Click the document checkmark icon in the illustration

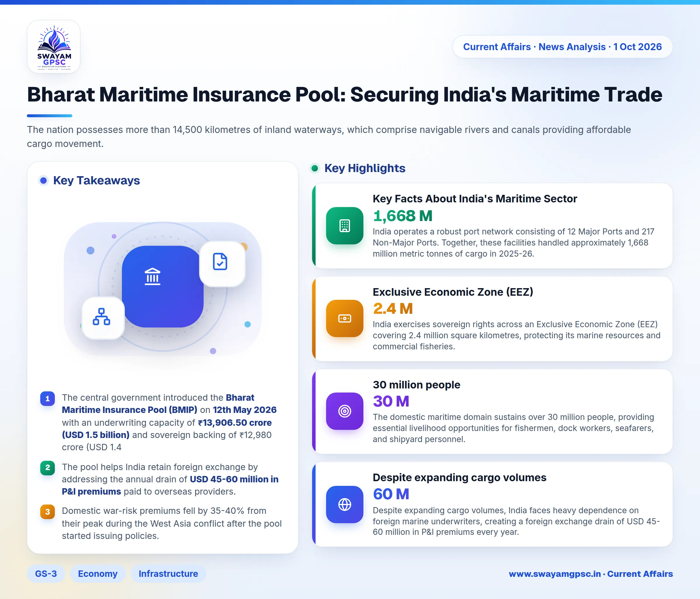point(220,262)
